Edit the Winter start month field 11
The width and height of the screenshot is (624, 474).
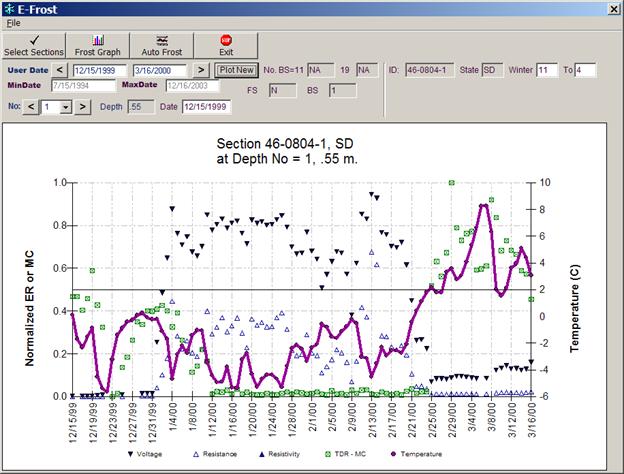click(547, 70)
